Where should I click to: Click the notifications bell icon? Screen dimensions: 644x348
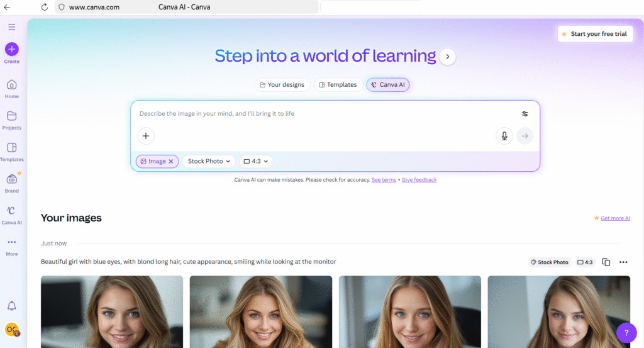pos(12,306)
